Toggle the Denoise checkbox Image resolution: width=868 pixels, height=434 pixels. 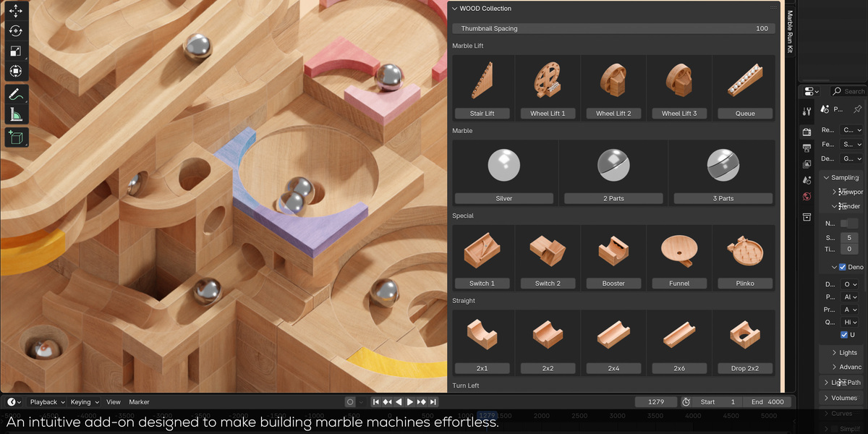(x=843, y=267)
